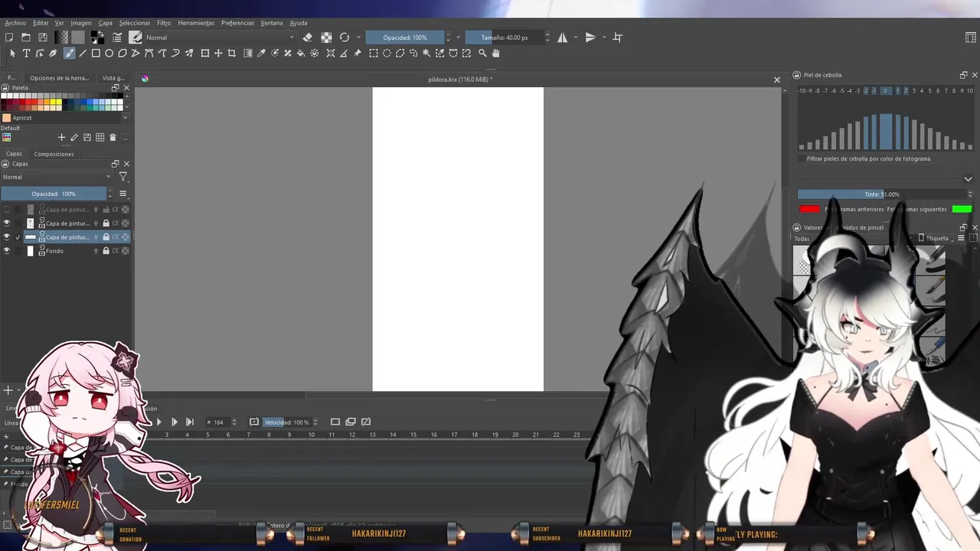Switch to Opciones de la herramienta tab
980x551 pixels.
59,78
